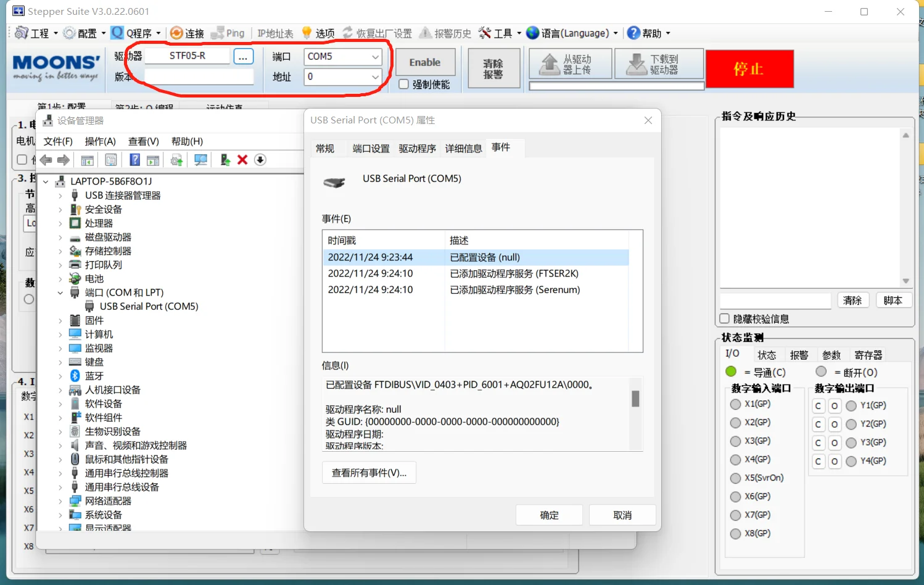
Task: Click the Bluetooth 蓝牙 device icon
Action: pos(75,376)
